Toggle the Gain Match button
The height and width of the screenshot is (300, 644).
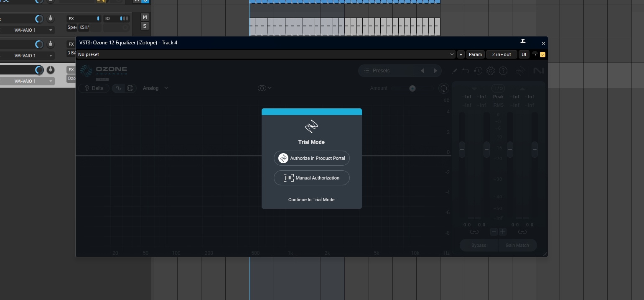(x=517, y=246)
